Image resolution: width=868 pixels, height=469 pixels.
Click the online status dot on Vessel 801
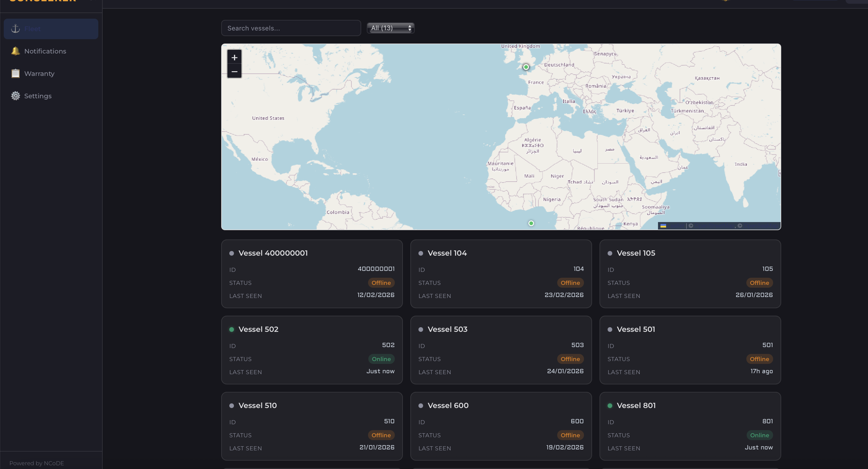point(610,406)
